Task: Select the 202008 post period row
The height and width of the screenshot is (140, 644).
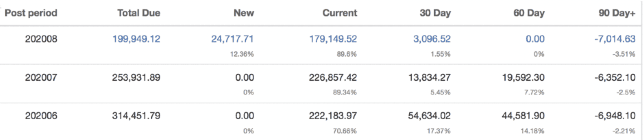Action: coord(321,45)
